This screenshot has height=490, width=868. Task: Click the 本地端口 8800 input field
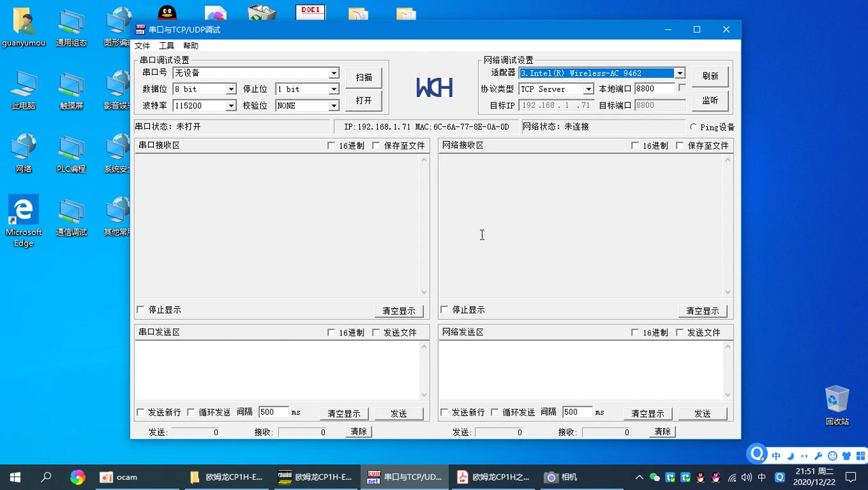pyautogui.click(x=654, y=88)
